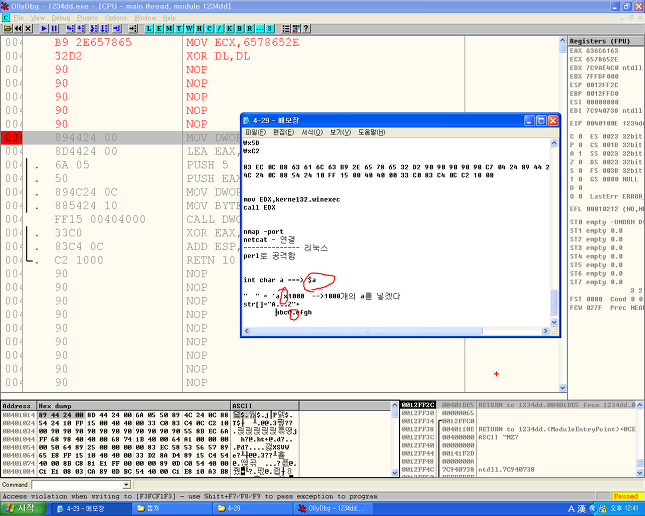Open the OllyDbg Options menu
Screen dimensions: 645x516
pos(116,18)
